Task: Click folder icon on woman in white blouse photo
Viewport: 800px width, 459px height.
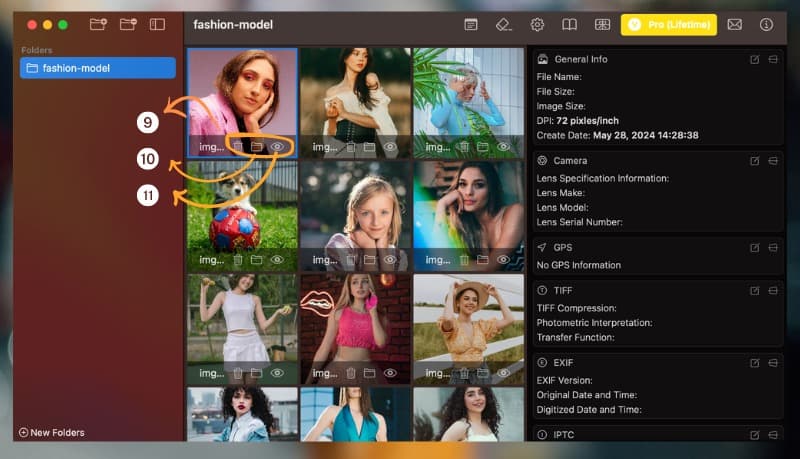Action: tap(370, 147)
